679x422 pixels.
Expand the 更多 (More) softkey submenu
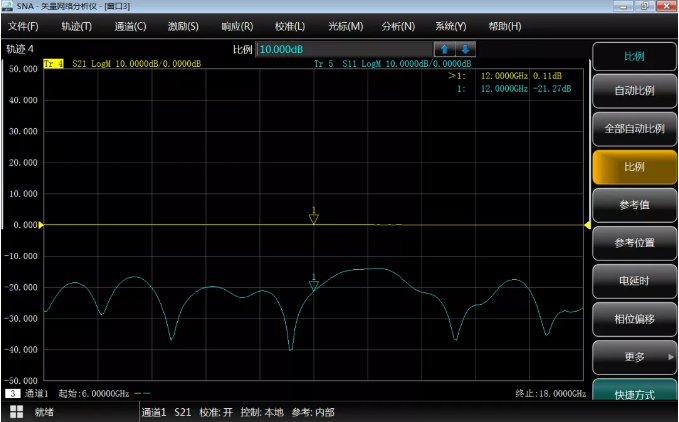(634, 356)
